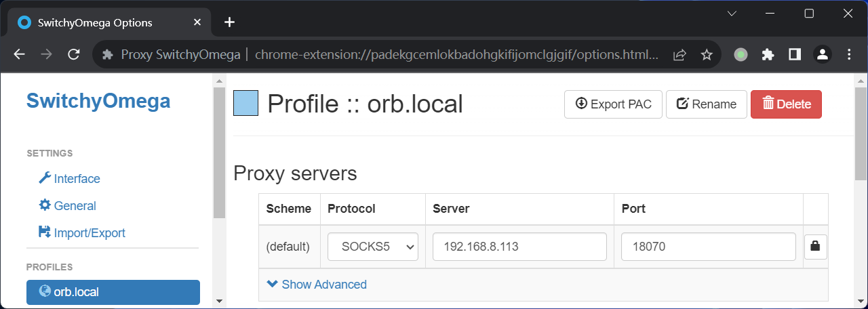The height and width of the screenshot is (309, 868).
Task: Click the browser back arrow
Action: [19, 54]
